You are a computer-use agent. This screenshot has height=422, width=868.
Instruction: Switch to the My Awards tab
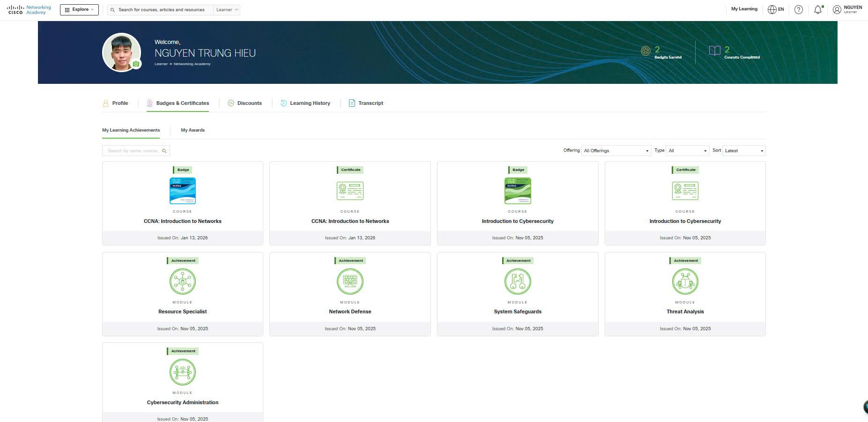click(x=193, y=130)
